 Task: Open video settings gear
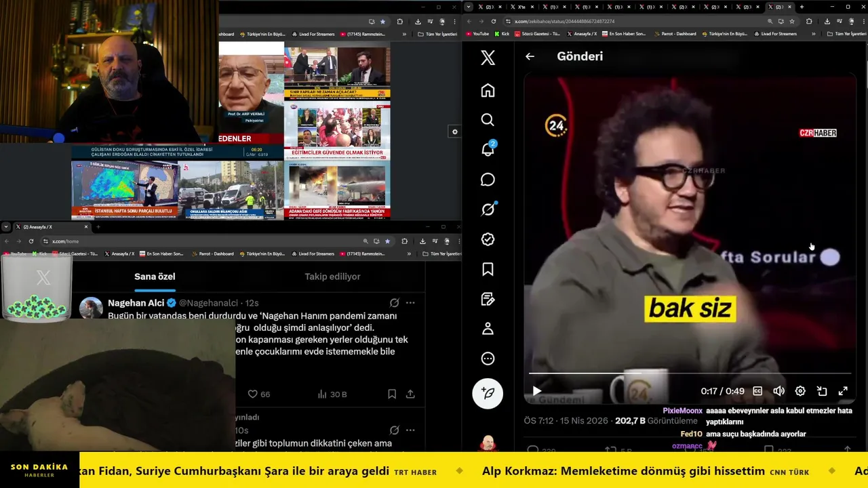click(800, 391)
